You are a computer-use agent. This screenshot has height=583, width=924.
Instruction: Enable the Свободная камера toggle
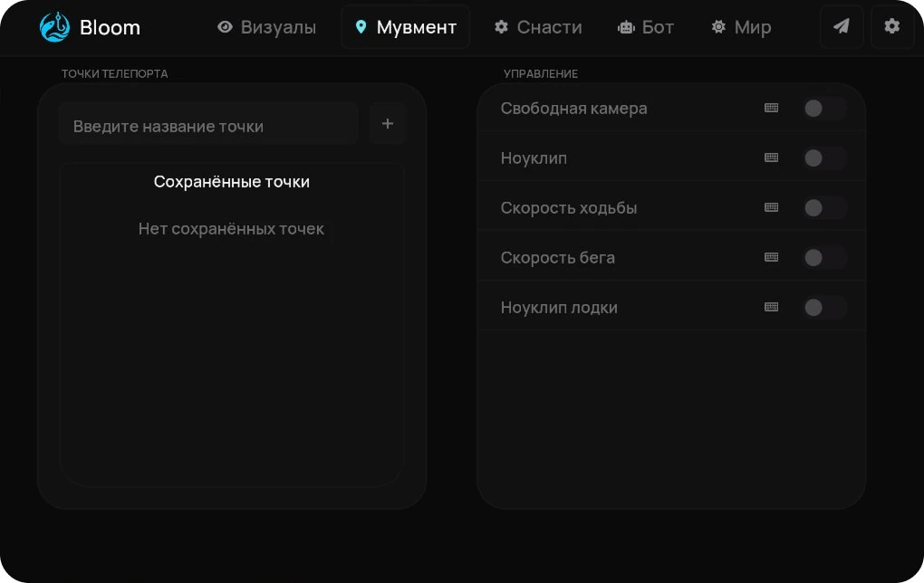point(824,109)
